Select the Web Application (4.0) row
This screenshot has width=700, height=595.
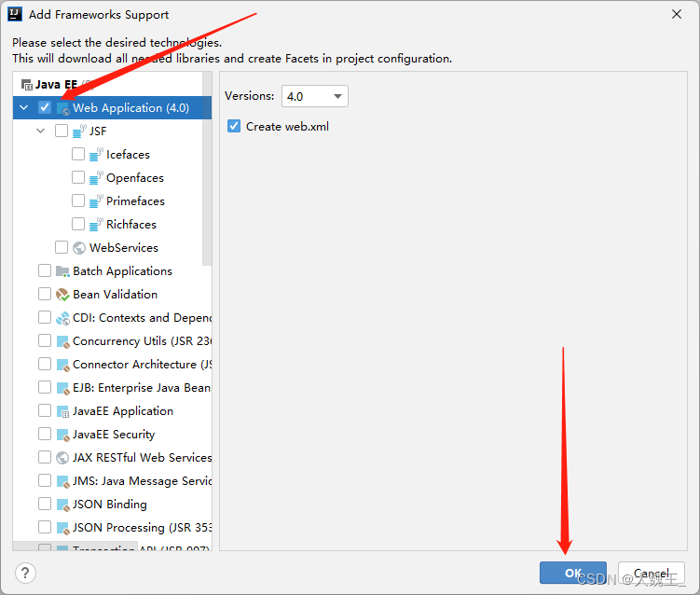point(112,107)
